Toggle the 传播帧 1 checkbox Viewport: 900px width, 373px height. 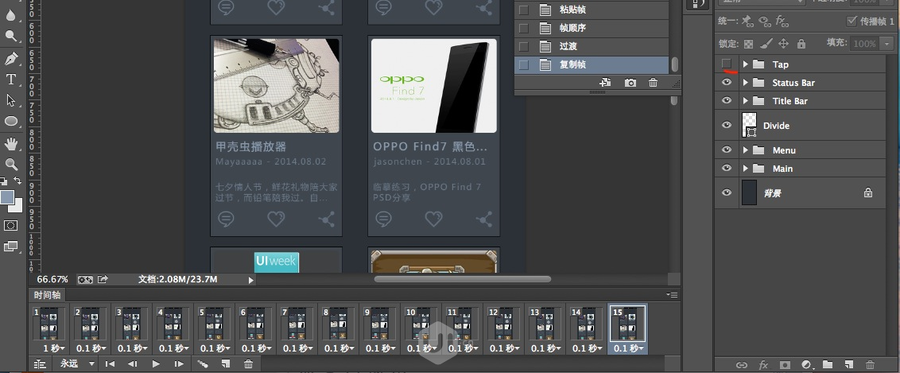852,21
